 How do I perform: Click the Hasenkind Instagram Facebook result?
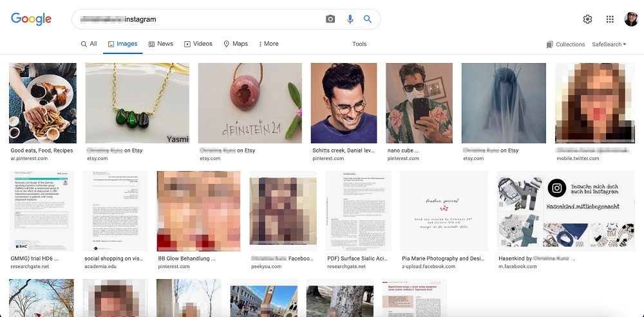[x=565, y=210]
